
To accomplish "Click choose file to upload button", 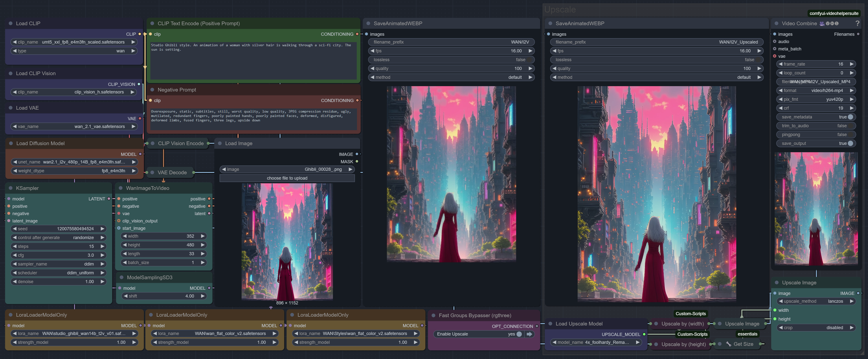I will point(287,178).
